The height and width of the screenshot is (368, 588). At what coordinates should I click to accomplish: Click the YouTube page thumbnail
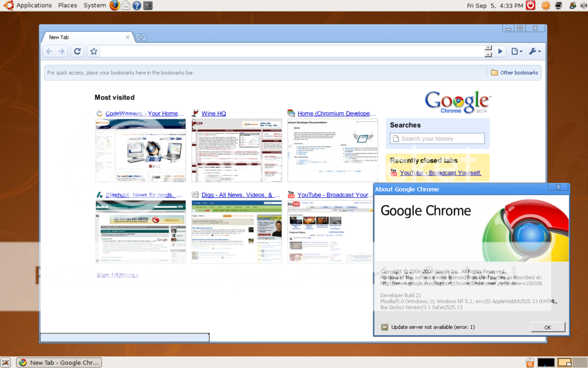click(x=330, y=232)
